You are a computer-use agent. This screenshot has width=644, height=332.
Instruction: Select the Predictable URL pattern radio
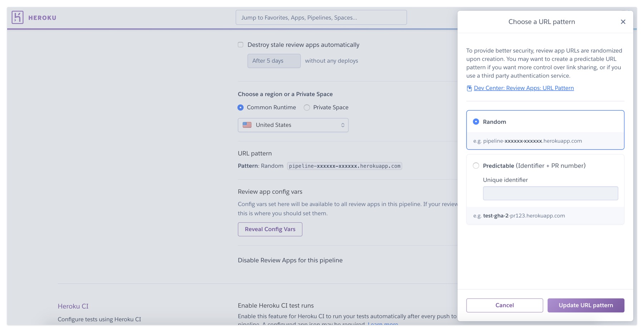click(476, 165)
